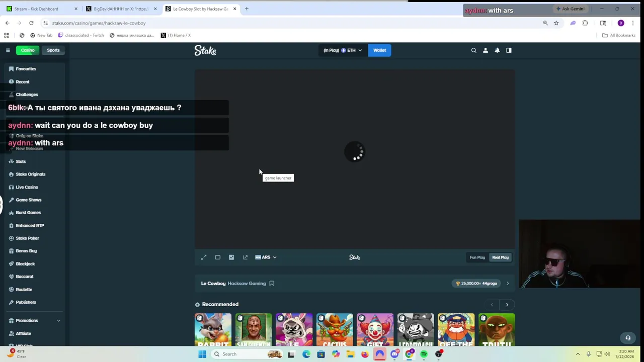Switch to the Sports section

pyautogui.click(x=53, y=50)
